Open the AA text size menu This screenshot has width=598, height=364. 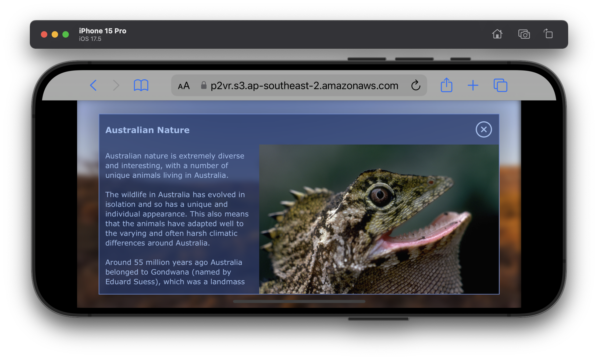pos(184,86)
